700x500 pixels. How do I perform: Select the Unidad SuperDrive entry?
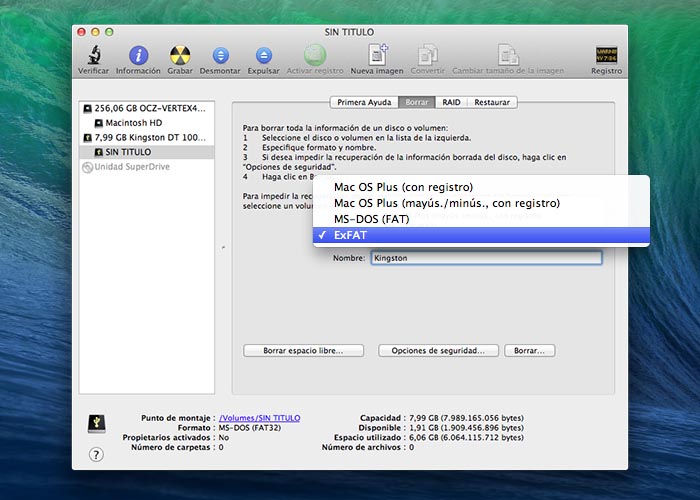(146, 167)
